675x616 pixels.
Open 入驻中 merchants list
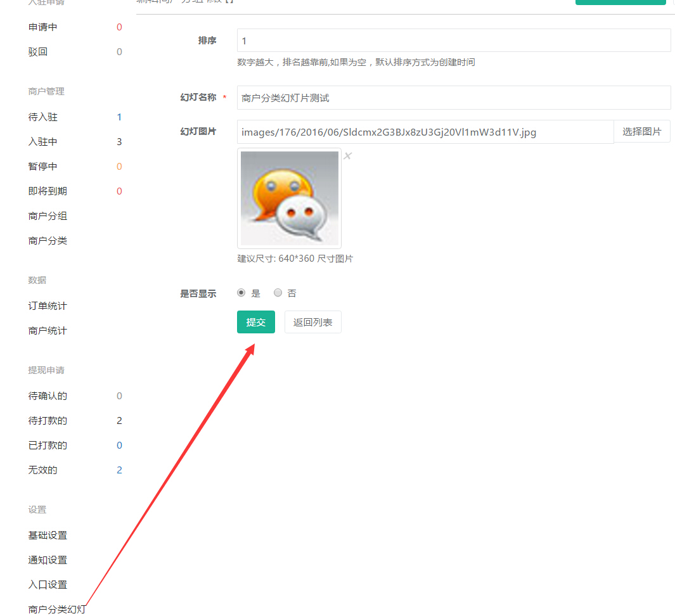pos(43,142)
